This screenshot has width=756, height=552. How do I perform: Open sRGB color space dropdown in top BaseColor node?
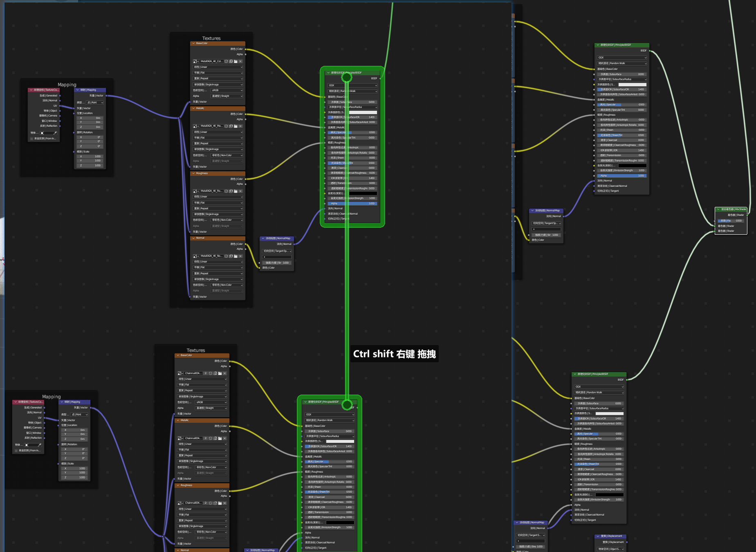227,90
